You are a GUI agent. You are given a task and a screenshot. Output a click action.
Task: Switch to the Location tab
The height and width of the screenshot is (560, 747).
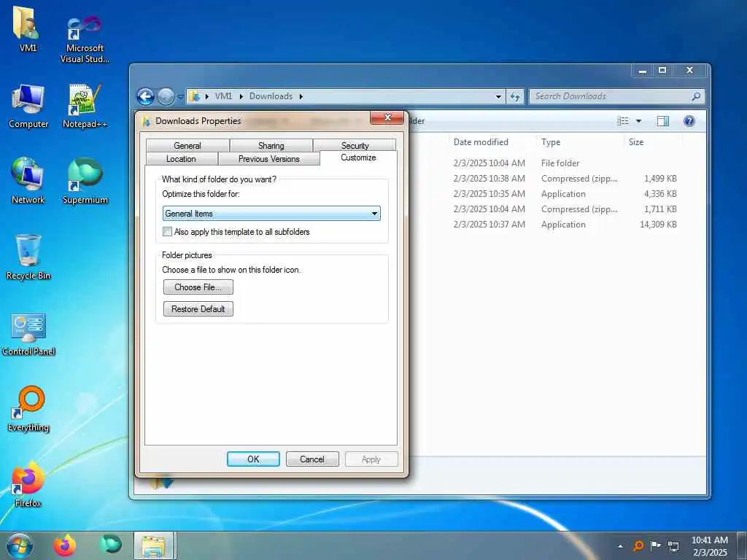[181, 159]
